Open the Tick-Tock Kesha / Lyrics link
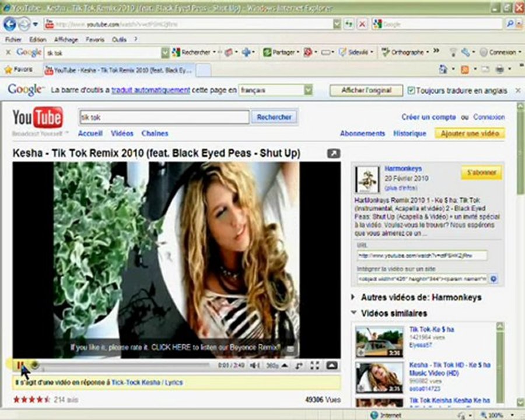The image size is (525, 420). coord(147,383)
